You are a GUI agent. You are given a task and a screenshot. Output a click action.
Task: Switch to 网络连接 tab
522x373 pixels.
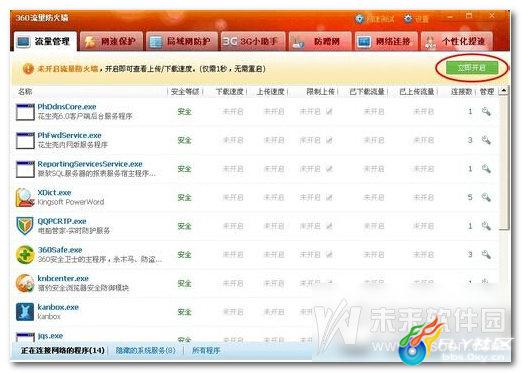click(x=386, y=41)
